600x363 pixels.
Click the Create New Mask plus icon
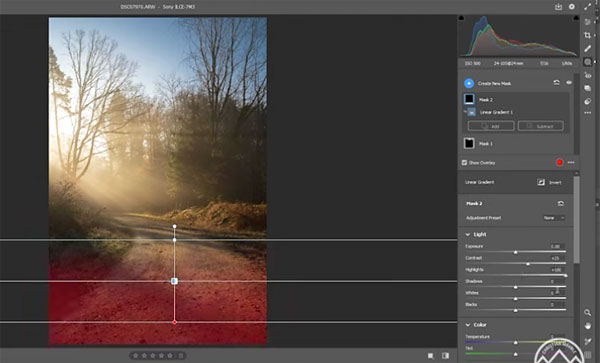(469, 83)
